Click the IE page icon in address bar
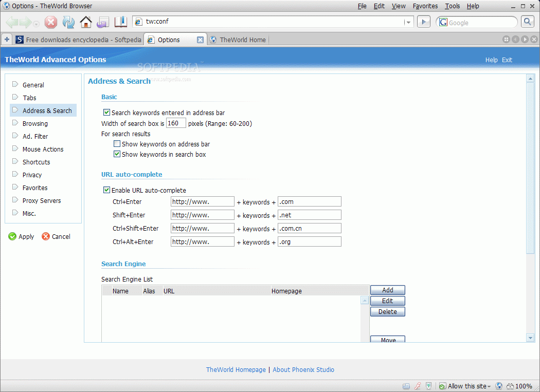The height and width of the screenshot is (392, 540). coord(138,22)
